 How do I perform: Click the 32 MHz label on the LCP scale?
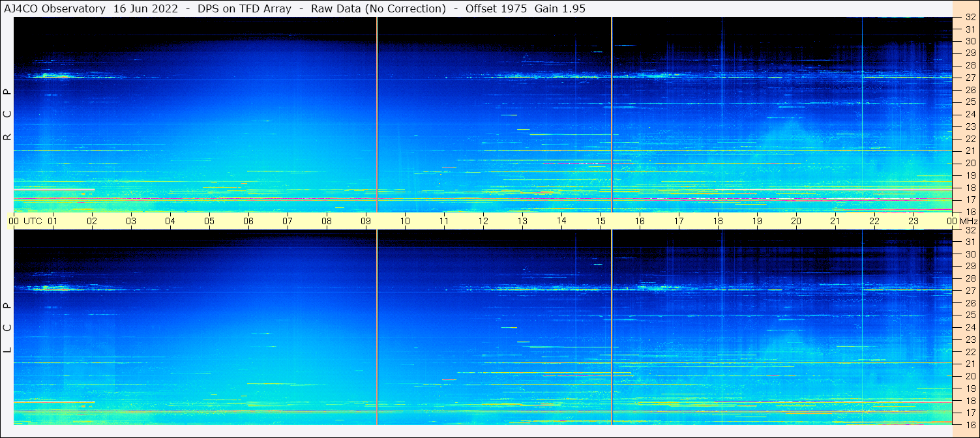(x=970, y=230)
